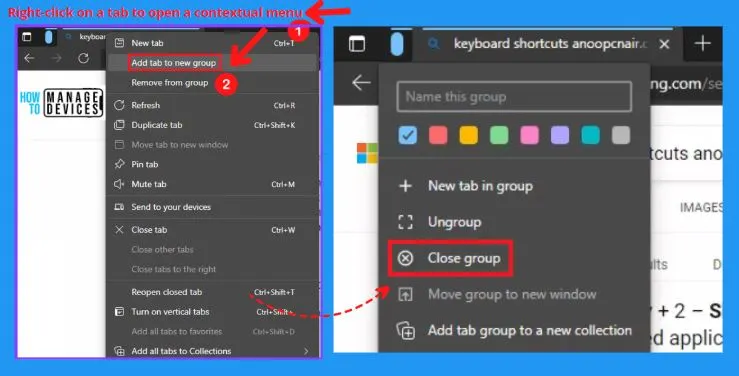Click the Name this group field
The height and width of the screenshot is (376, 739).
coord(514,97)
